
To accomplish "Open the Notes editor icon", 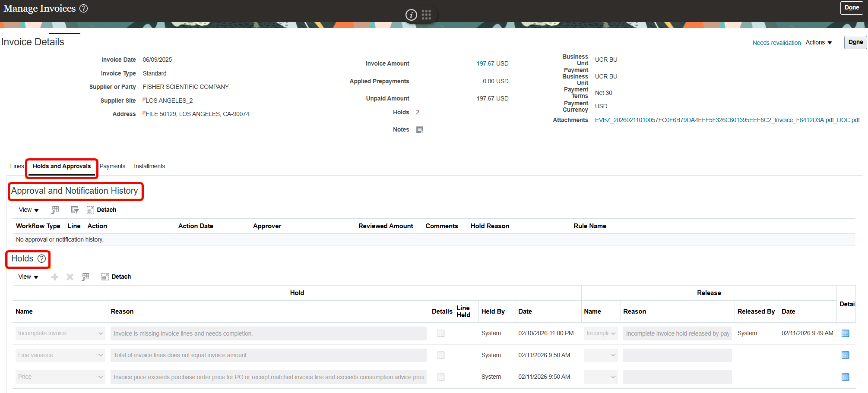I will (x=419, y=129).
